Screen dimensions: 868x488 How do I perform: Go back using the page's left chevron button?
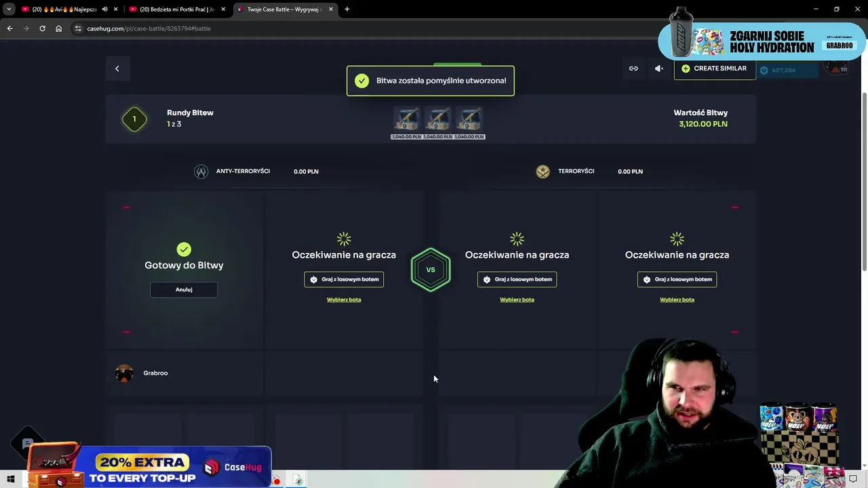point(117,68)
